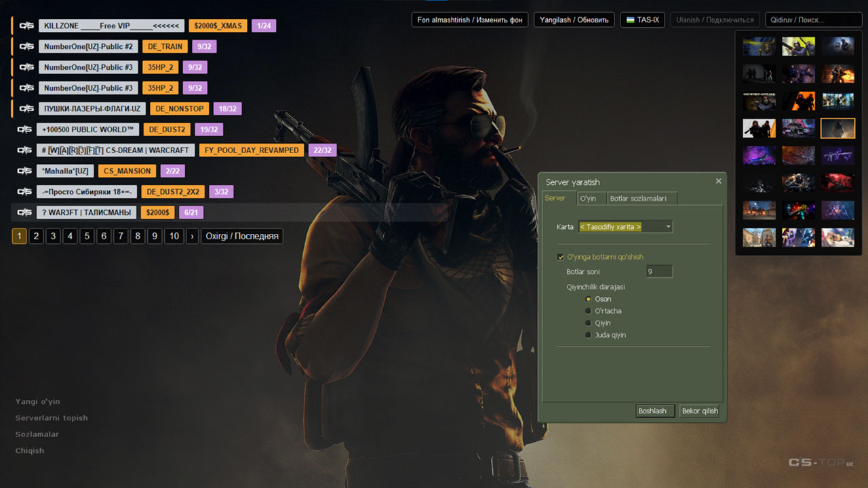Open the Botlar sozlamalari tab
Viewport: 868px width, 488px height.
pyautogui.click(x=638, y=198)
